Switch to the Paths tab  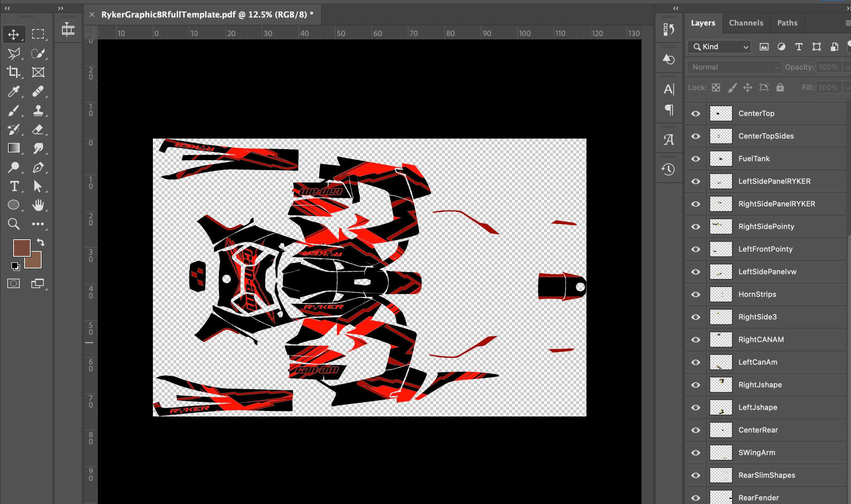pos(787,23)
